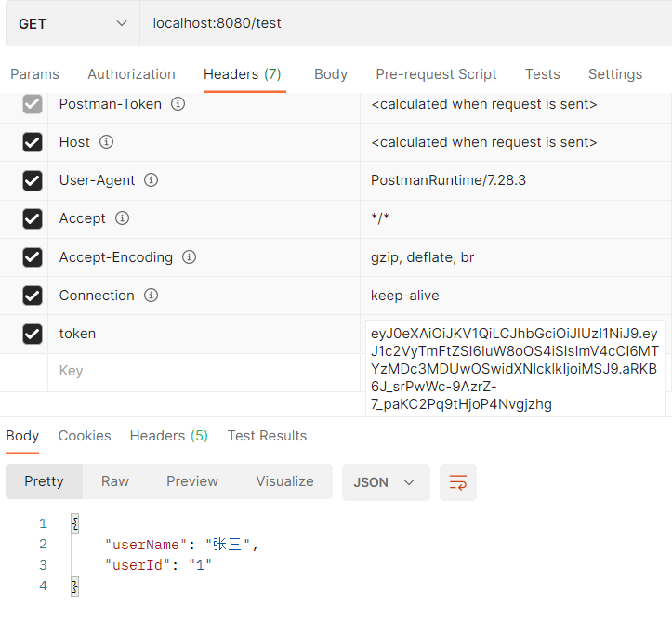Screen dimensions: 672x618
Task: Click the gzip, deflate, br value
Action: click(422, 257)
